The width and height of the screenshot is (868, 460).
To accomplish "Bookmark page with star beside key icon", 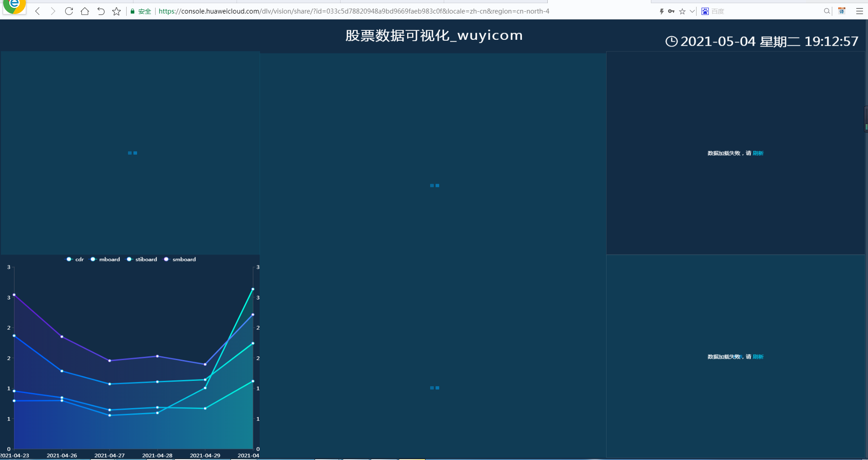I will point(683,11).
